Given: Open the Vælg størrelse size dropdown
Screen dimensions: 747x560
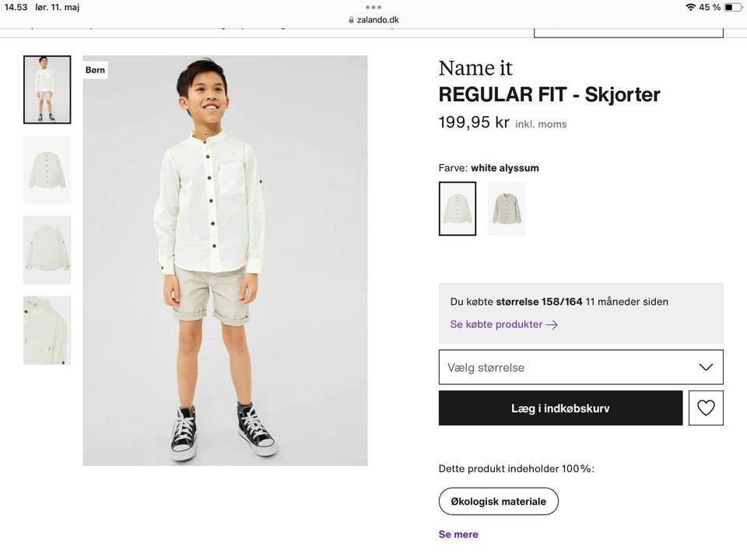Looking at the screenshot, I should pos(580,367).
